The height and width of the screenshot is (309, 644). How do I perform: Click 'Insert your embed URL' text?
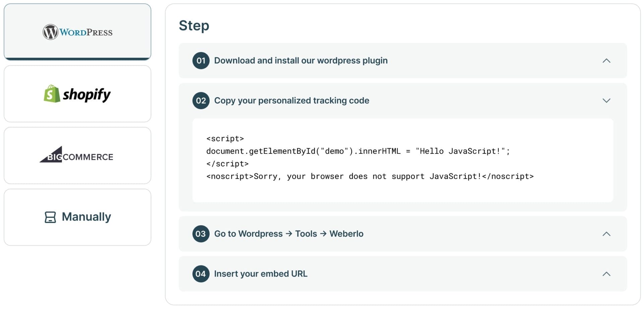(x=261, y=274)
